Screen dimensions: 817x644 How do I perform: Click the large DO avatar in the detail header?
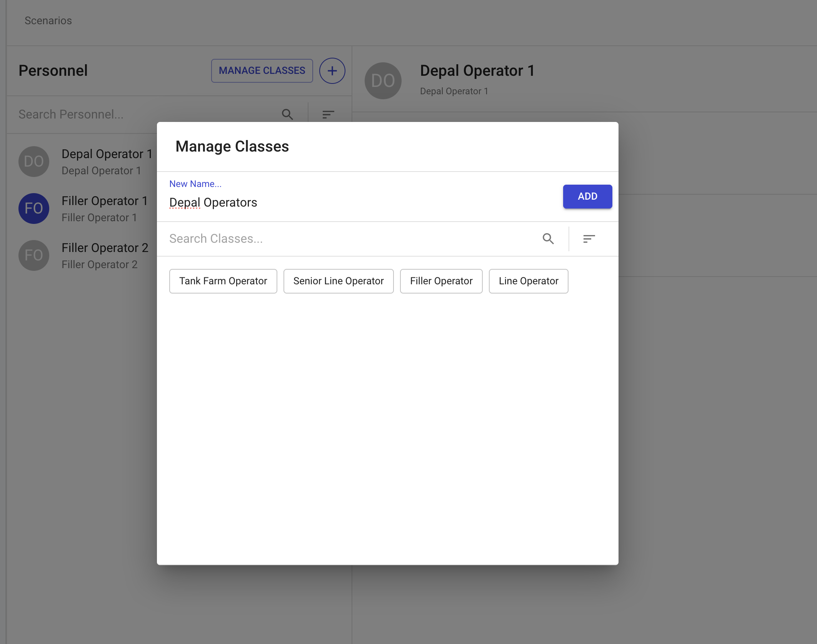(383, 81)
